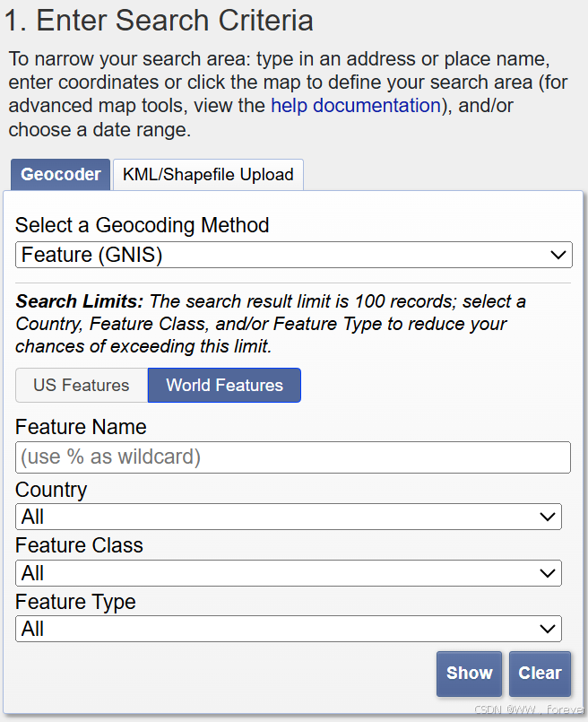This screenshot has width=588, height=722.
Task: Click the "Select a Geocoding Method" label
Action: [142, 225]
